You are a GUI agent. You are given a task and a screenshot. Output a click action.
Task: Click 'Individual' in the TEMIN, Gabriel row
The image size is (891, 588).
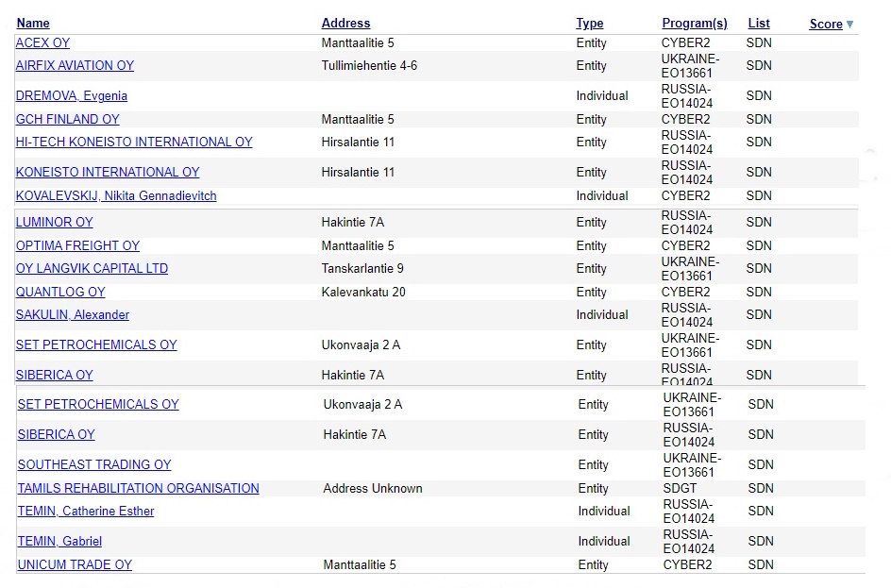pos(604,542)
